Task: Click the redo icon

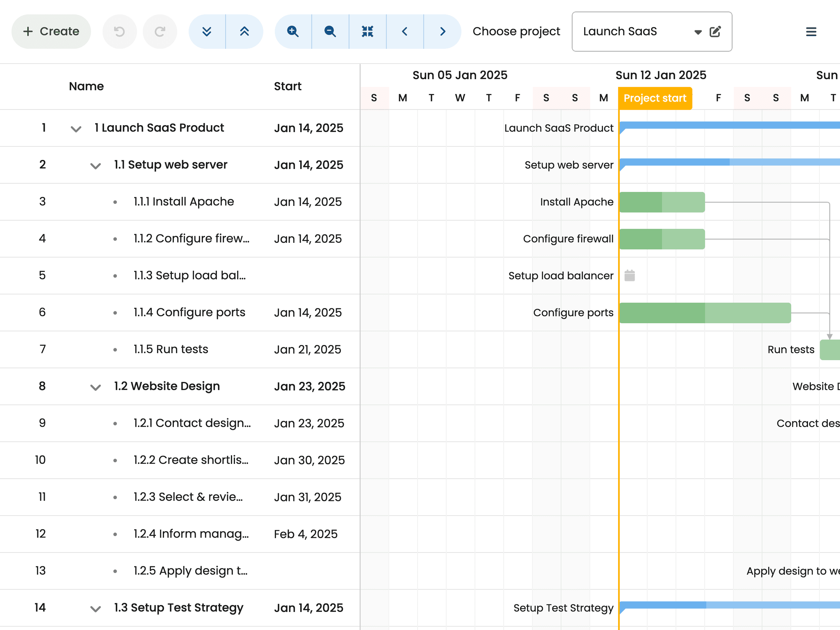Action: point(160,32)
